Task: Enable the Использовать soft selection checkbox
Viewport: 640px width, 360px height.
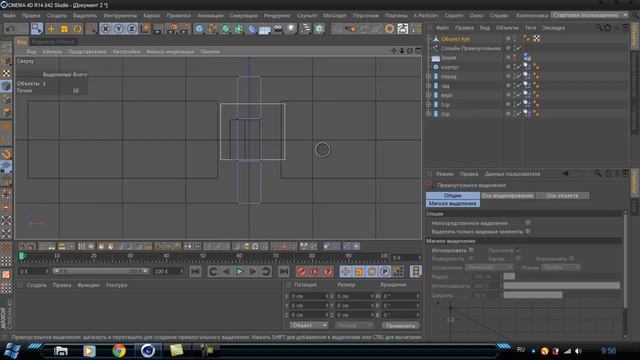Action: [471, 250]
